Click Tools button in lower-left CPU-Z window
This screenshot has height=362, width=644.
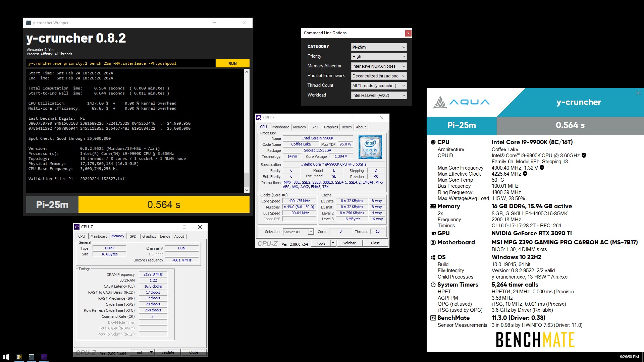click(x=139, y=353)
